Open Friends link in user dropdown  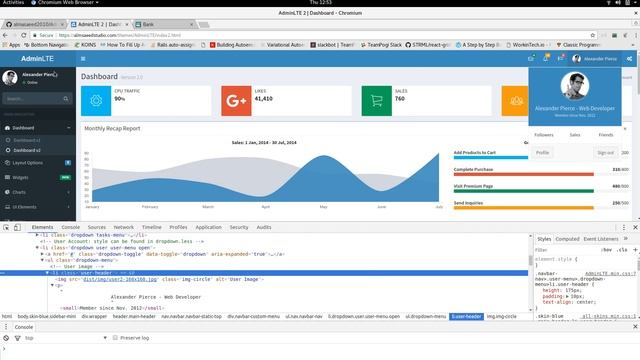point(606,135)
